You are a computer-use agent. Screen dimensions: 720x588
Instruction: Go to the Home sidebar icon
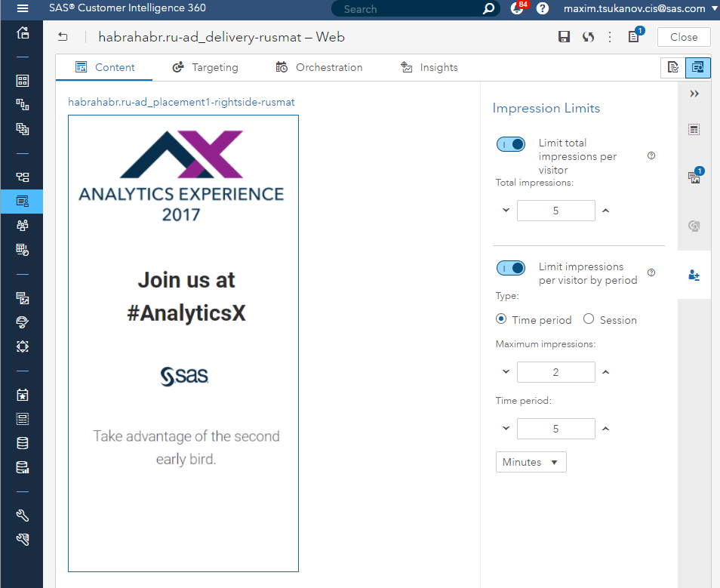pyautogui.click(x=23, y=32)
